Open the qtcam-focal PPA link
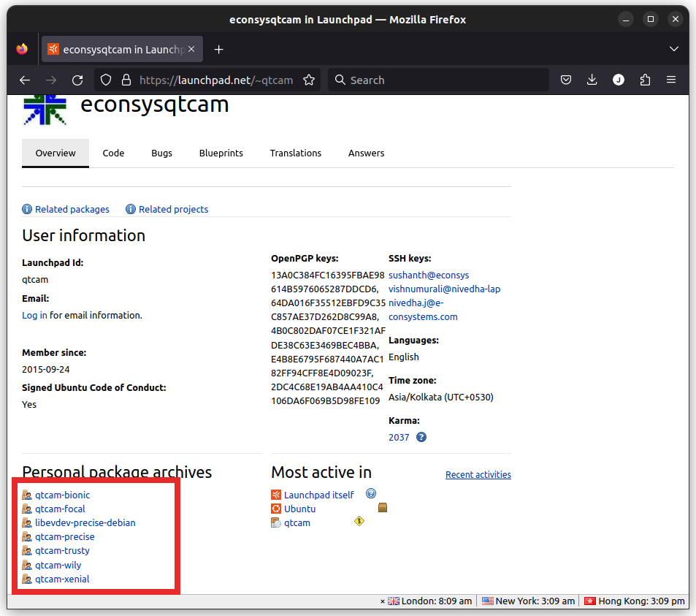Screen dimensions: 696x616 (x=60, y=509)
